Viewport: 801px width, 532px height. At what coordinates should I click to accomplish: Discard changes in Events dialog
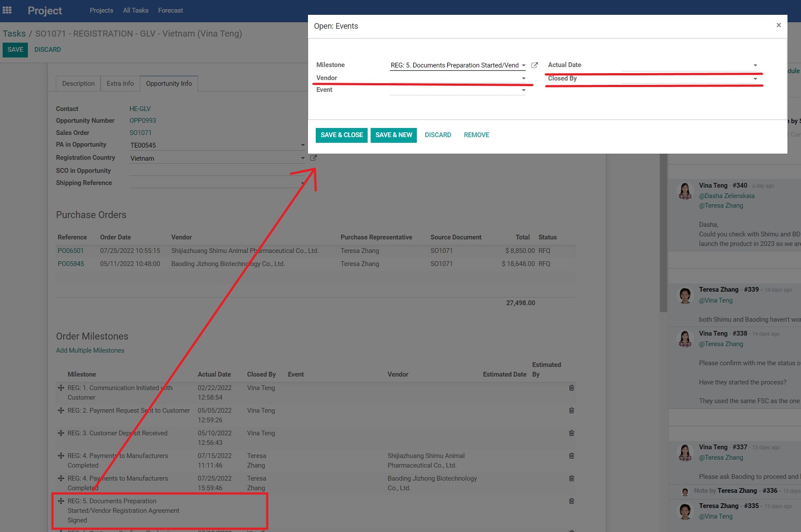click(438, 135)
